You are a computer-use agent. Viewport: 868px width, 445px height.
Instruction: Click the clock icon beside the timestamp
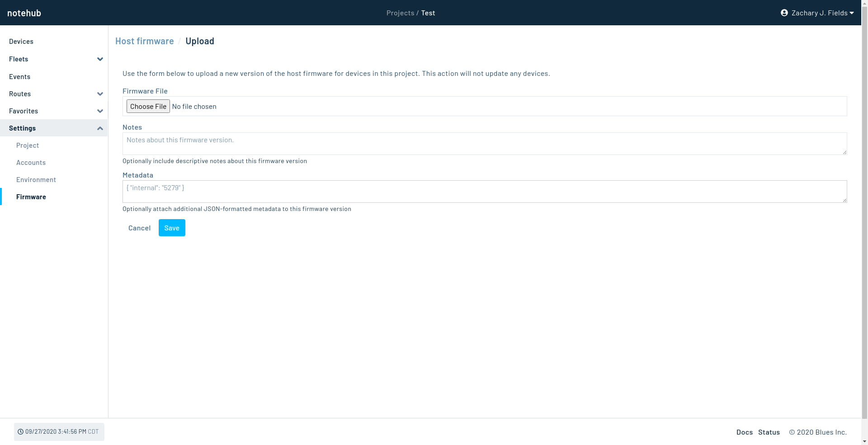[x=20, y=431]
